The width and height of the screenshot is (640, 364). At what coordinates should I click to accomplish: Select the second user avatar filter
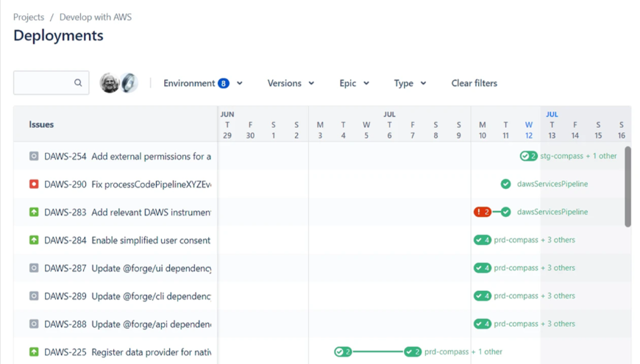[x=129, y=83]
